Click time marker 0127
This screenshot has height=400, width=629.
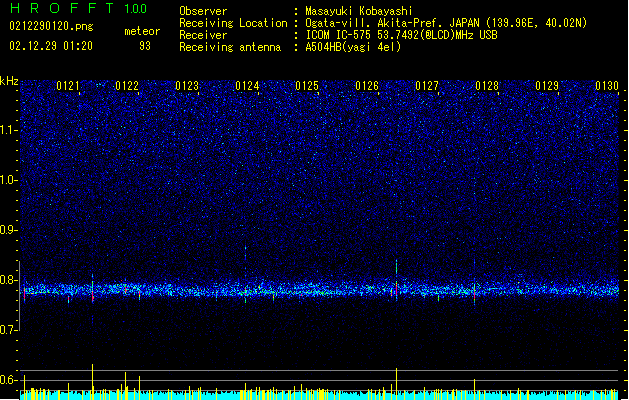pos(427,86)
